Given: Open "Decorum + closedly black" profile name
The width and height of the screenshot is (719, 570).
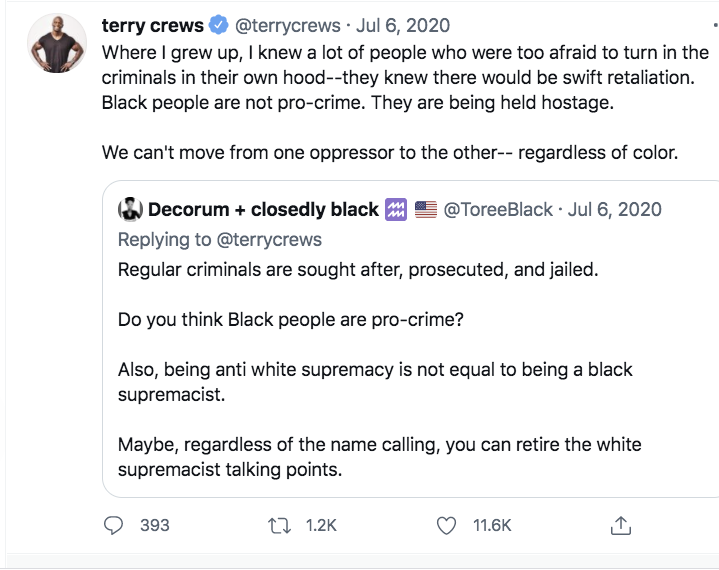Looking at the screenshot, I should 263,210.
